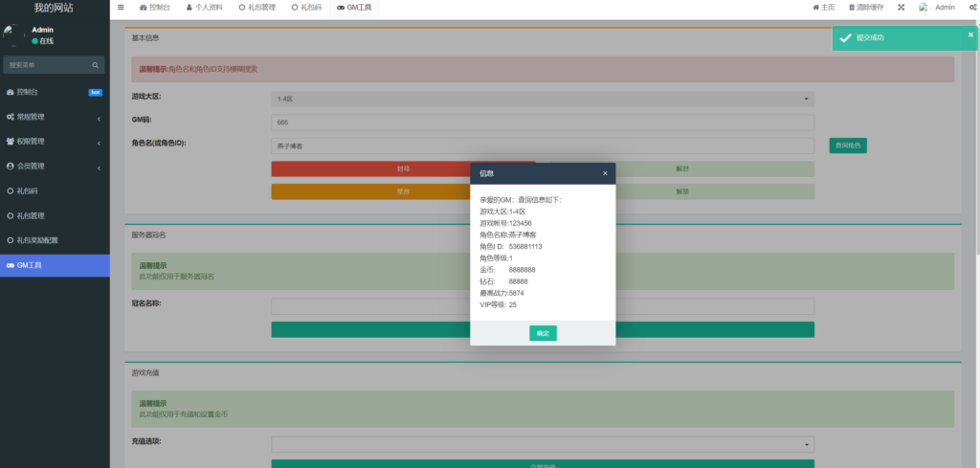The height and width of the screenshot is (468, 980).
Task: Click the 查询角色 button
Action: coord(847,145)
